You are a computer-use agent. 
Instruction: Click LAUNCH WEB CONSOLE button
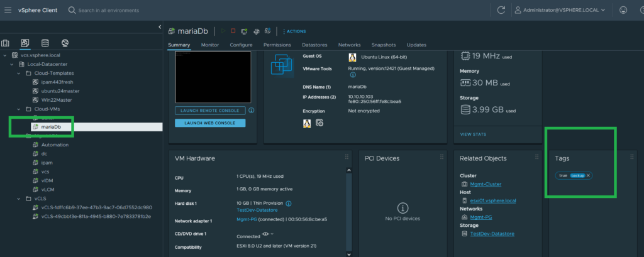[x=210, y=123]
